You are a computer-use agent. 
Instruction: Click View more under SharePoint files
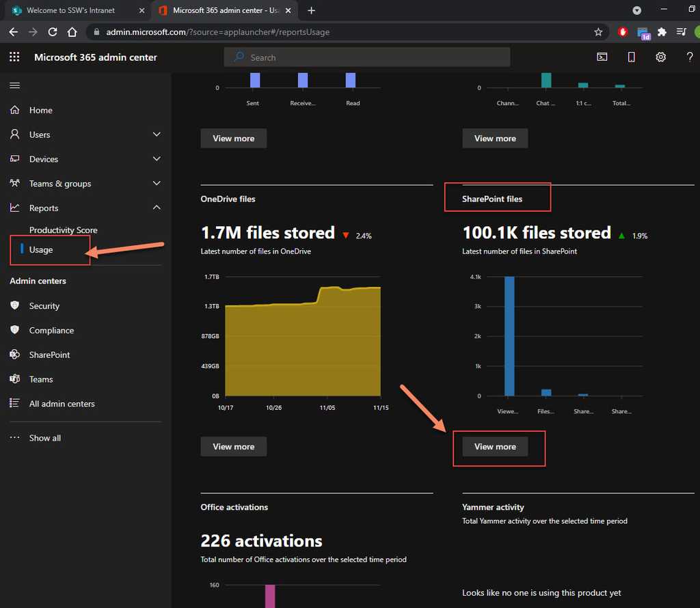(x=495, y=446)
